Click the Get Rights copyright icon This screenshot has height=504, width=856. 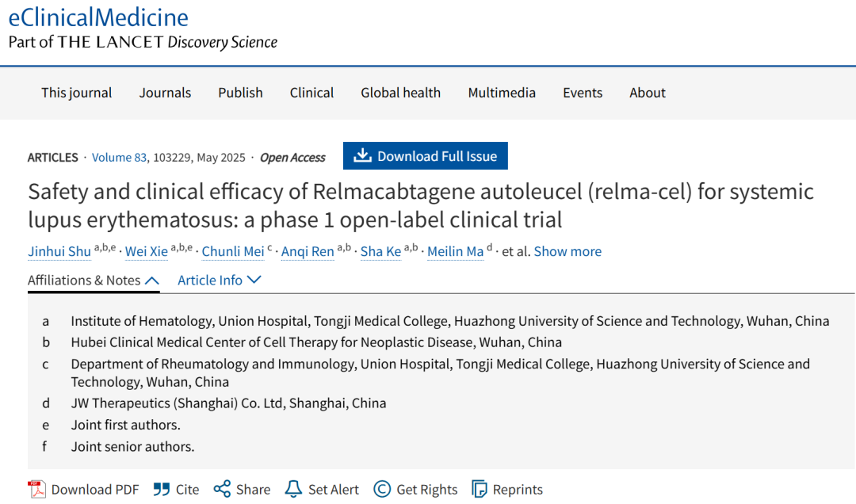(x=382, y=489)
